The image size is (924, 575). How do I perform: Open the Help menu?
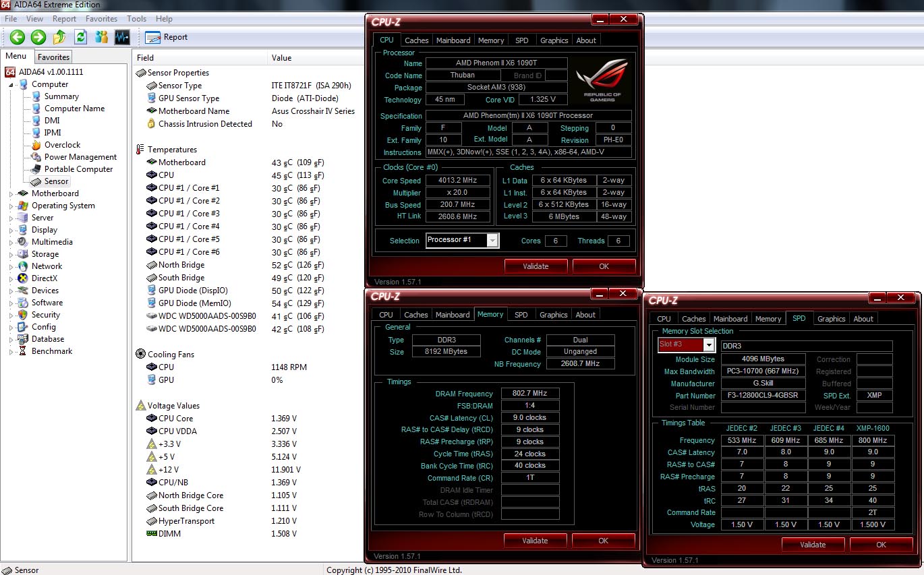pos(164,19)
